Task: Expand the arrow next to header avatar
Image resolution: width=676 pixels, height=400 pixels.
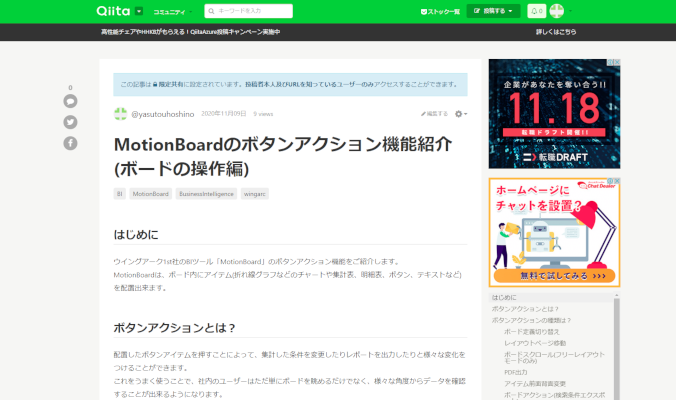Action: (x=570, y=11)
